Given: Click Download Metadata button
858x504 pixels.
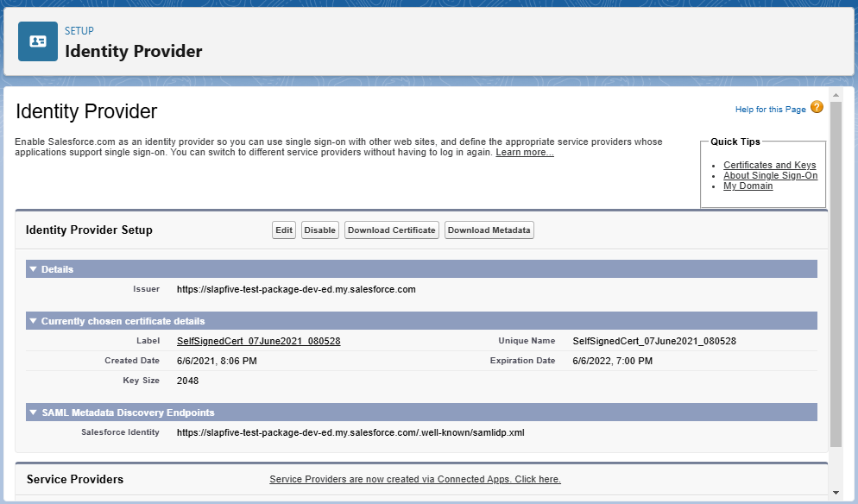Looking at the screenshot, I should [489, 230].
